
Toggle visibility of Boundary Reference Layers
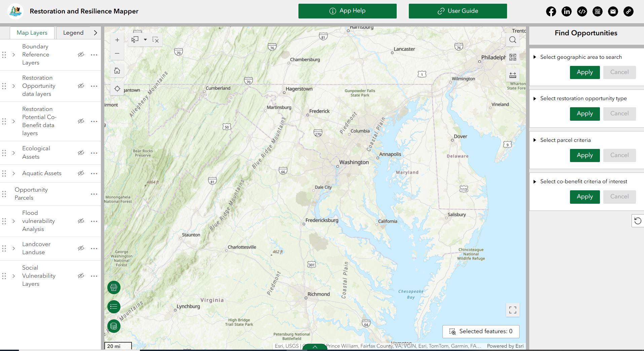(81, 55)
